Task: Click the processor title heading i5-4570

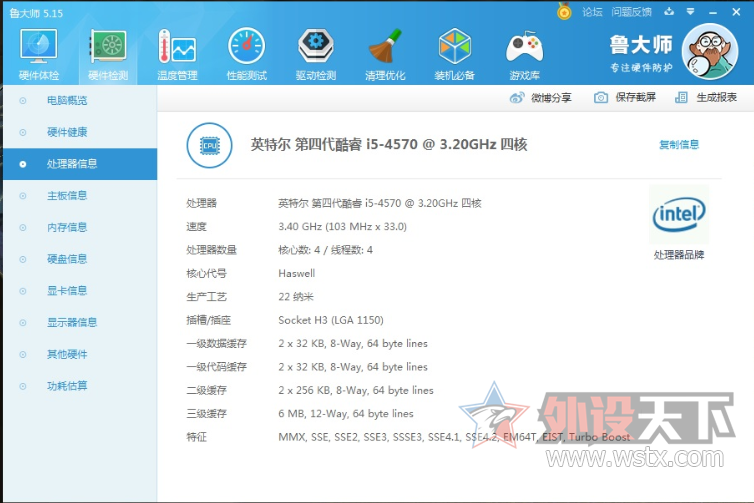Action: click(x=389, y=144)
